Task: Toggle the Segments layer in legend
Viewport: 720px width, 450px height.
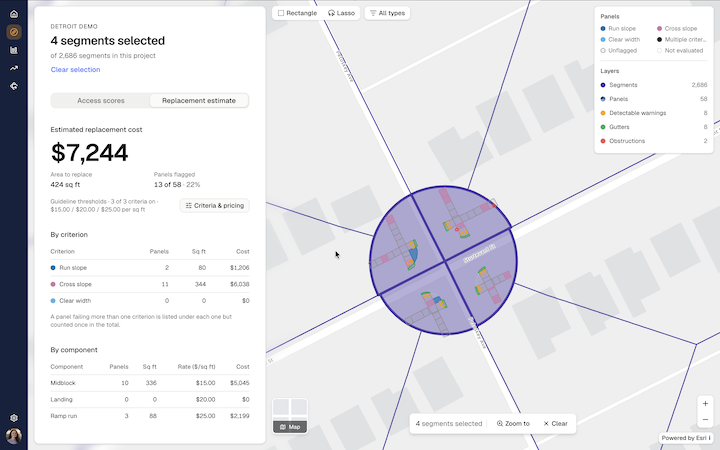Action: (x=654, y=85)
